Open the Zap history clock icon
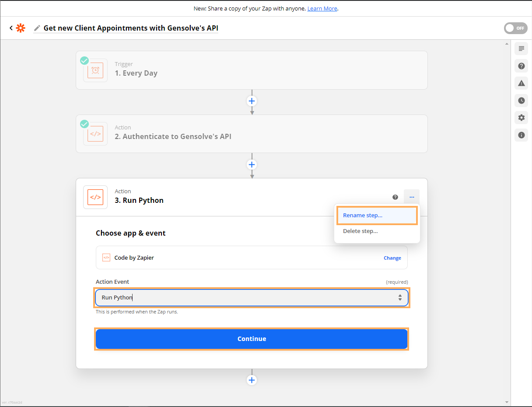The height and width of the screenshot is (407, 532). coord(521,101)
